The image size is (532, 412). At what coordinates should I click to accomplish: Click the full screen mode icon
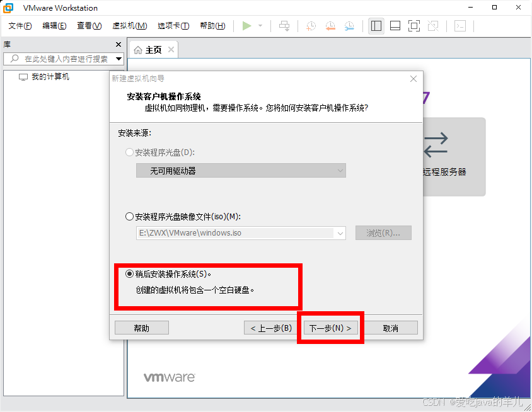click(414, 26)
